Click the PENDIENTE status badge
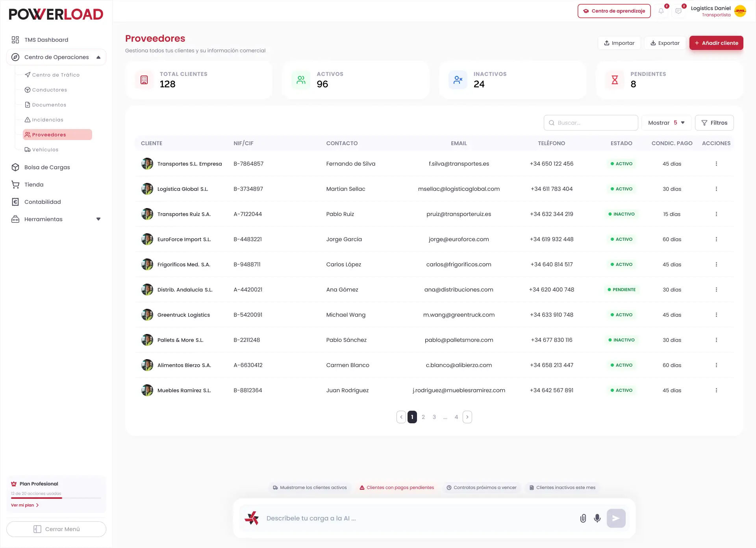Screen dimensions: 756x548 click(x=622, y=290)
